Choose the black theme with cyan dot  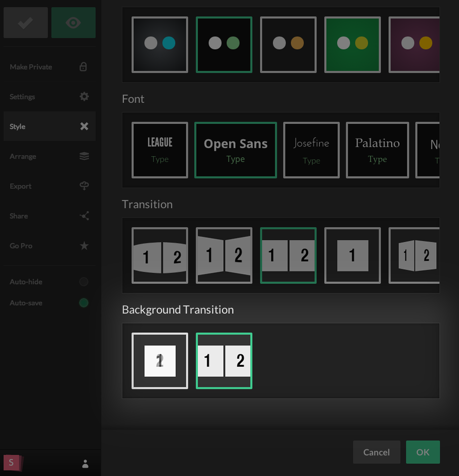160,44
